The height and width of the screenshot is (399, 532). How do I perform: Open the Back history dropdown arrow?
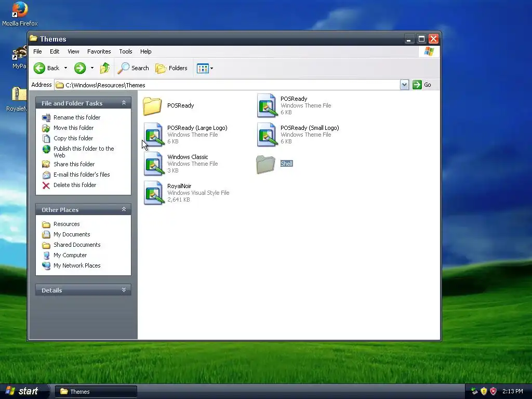pos(66,68)
